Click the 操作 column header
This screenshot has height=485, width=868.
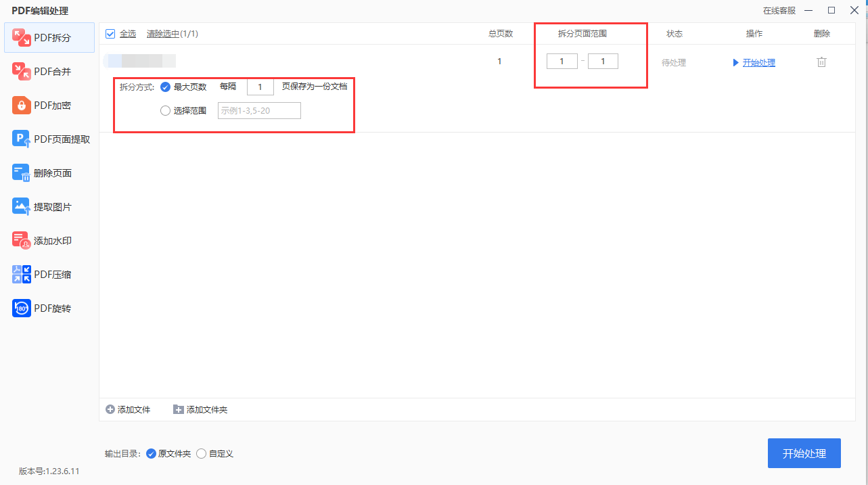[754, 34]
